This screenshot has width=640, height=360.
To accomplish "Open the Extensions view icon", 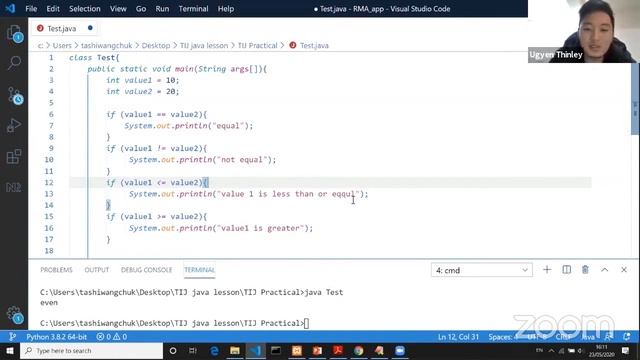I will 14,157.
